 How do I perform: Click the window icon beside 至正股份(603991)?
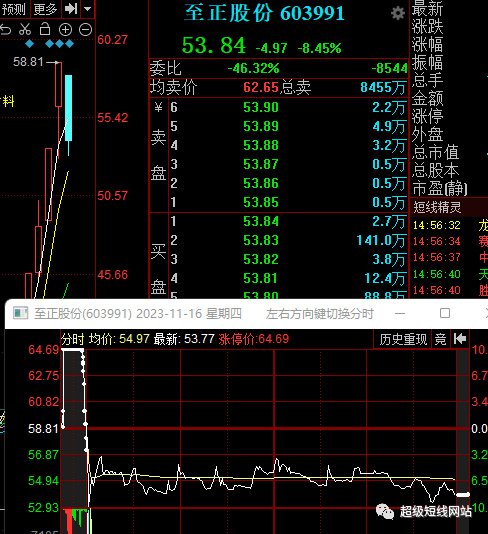point(20,313)
